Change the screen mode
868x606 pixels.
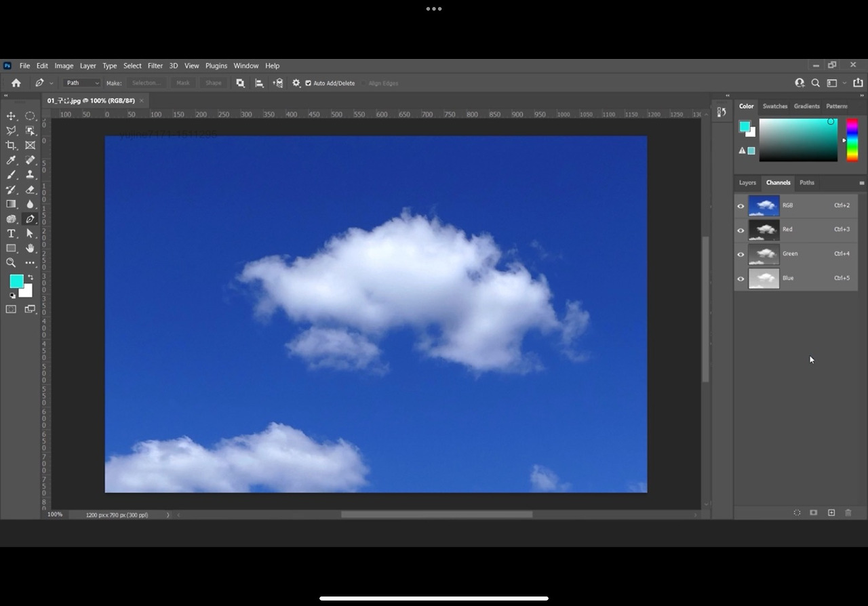(x=30, y=309)
